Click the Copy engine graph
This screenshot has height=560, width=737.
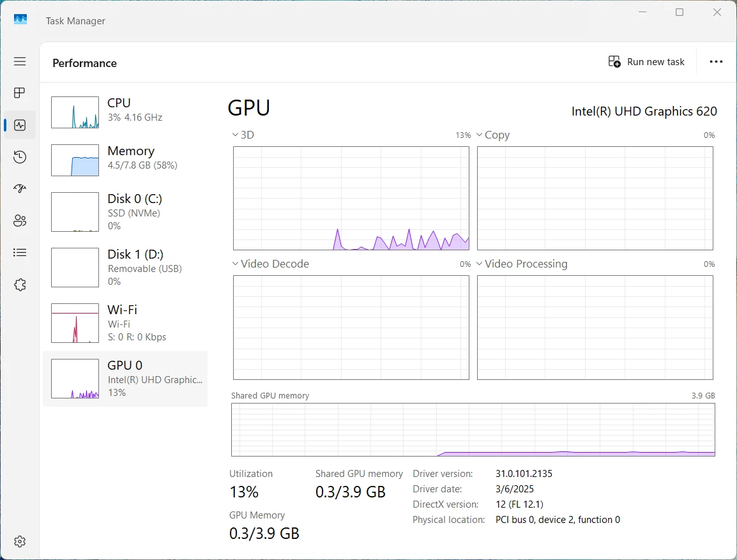[x=595, y=198]
